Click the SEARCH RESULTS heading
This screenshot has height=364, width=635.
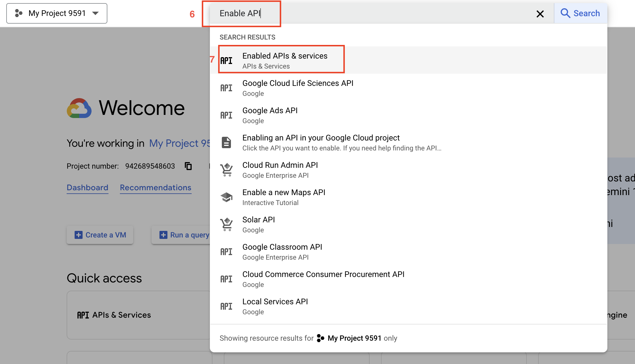pos(247,37)
